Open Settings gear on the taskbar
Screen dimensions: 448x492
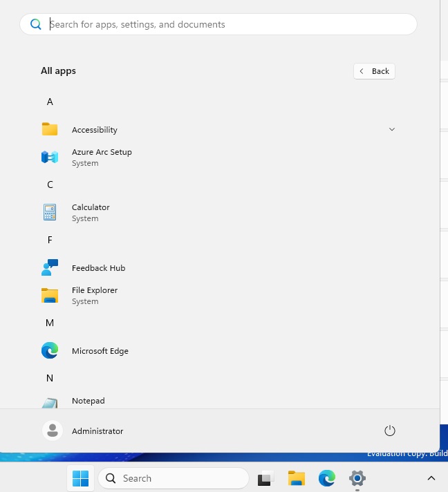357,478
